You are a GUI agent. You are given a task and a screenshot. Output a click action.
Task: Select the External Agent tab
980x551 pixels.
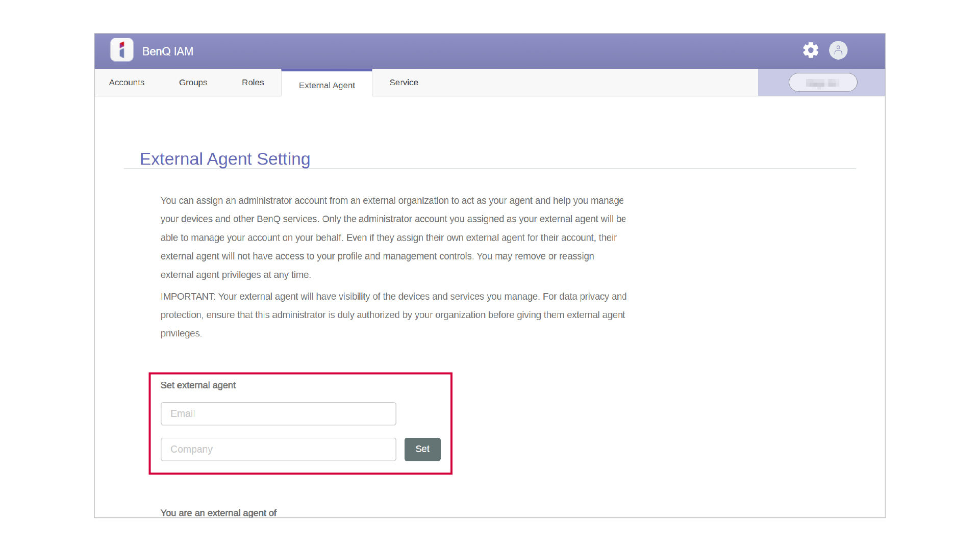(x=326, y=85)
